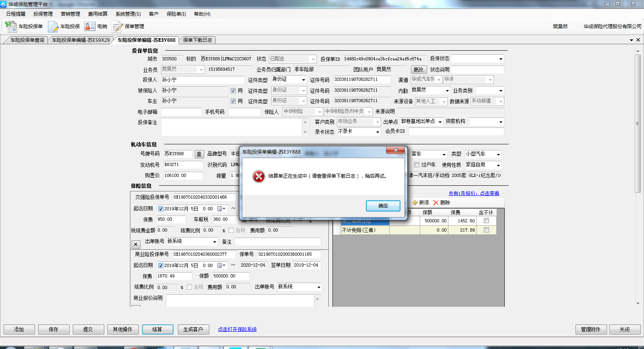Viewport: 644px width, 349px height.
Task: Click the 点击打开保险系统 link
Action: pos(237,329)
